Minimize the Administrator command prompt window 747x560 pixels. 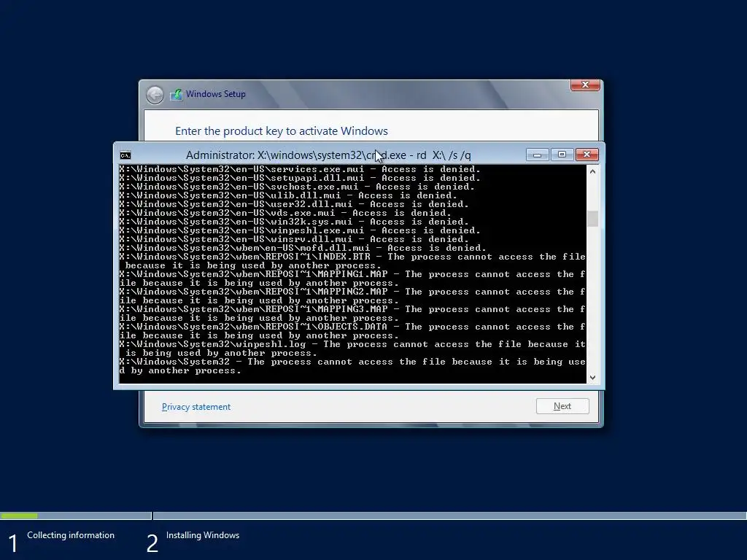(x=537, y=155)
